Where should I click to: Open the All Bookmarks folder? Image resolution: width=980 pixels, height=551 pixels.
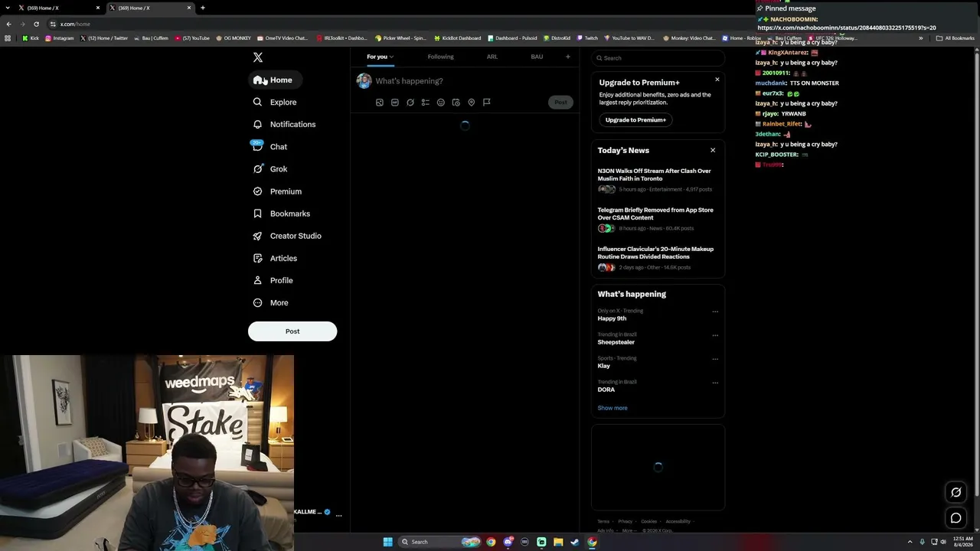[x=955, y=38]
